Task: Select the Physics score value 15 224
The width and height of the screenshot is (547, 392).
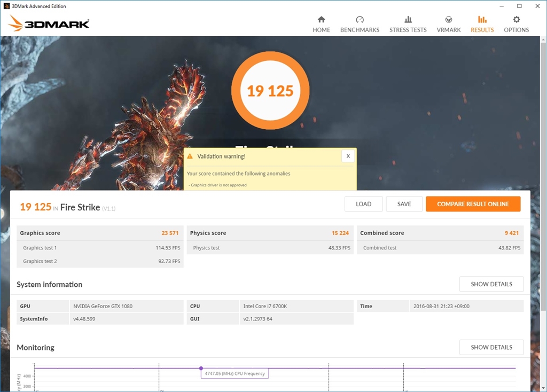Action: [340, 233]
